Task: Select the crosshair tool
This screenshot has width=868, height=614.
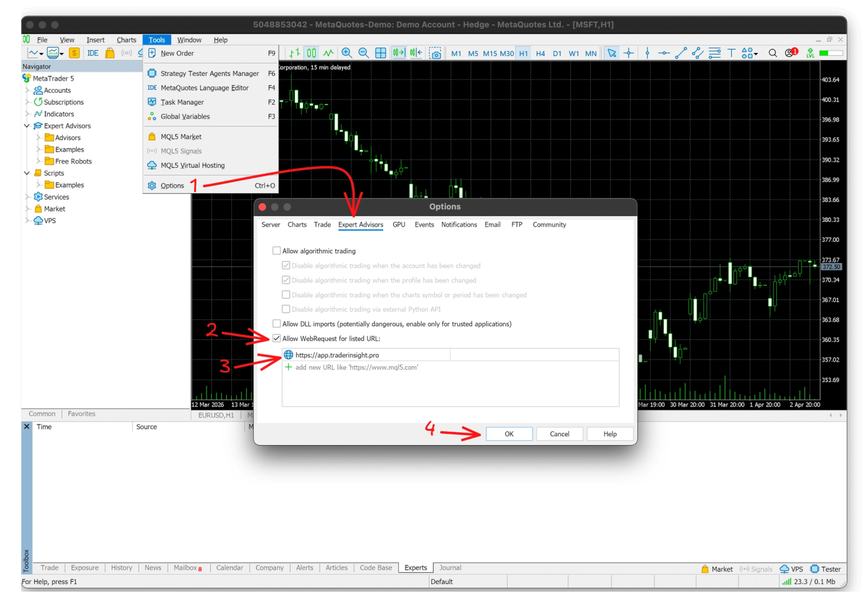Action: click(x=629, y=53)
